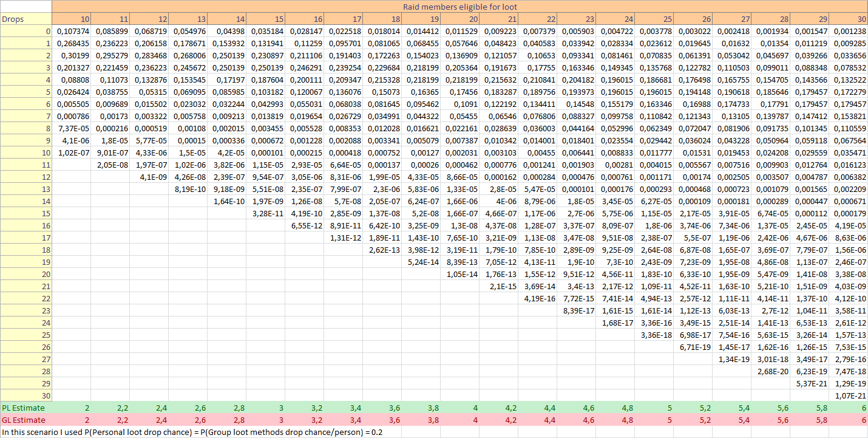The height and width of the screenshot is (438, 868).
Task: Select the 'PL Estimate' label cell
Action: click(26, 408)
